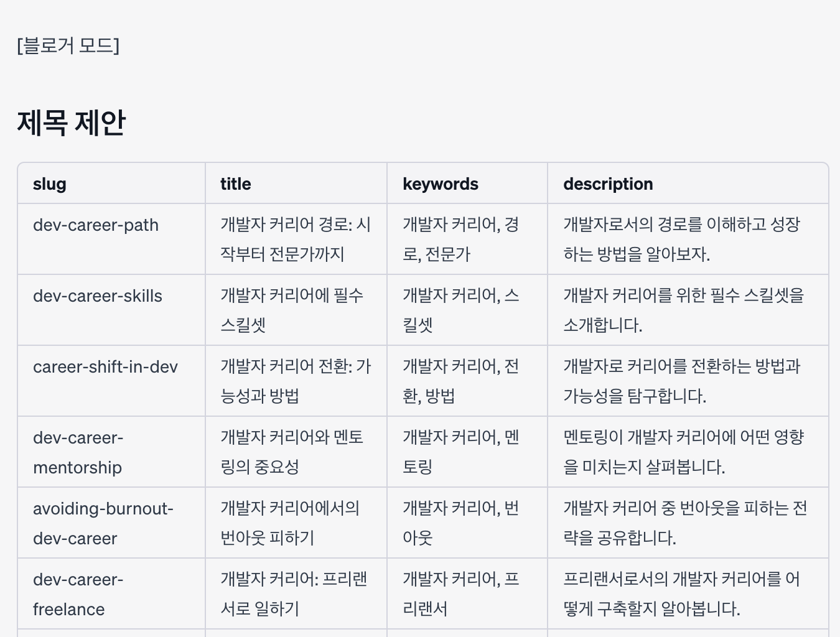Image resolution: width=840 pixels, height=637 pixels.
Task: Click title "개발자 커리어에 필수 스킬셋"
Action: point(291,310)
